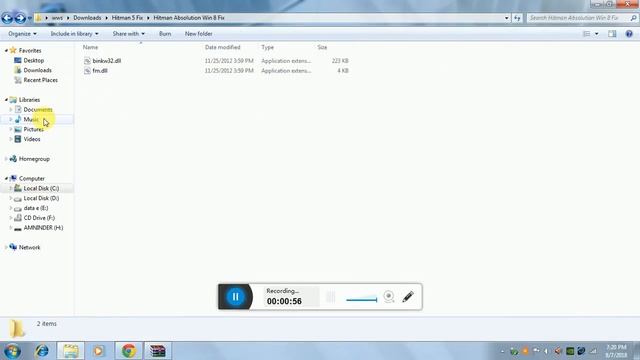Collapse the Favorites section
640x360 pixels.
(x=6, y=51)
